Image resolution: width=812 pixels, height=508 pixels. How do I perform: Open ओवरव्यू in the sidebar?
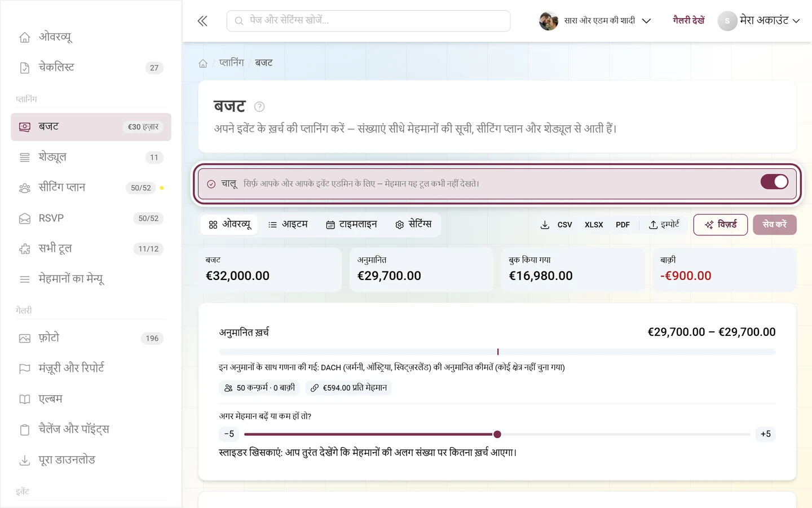pos(91,37)
